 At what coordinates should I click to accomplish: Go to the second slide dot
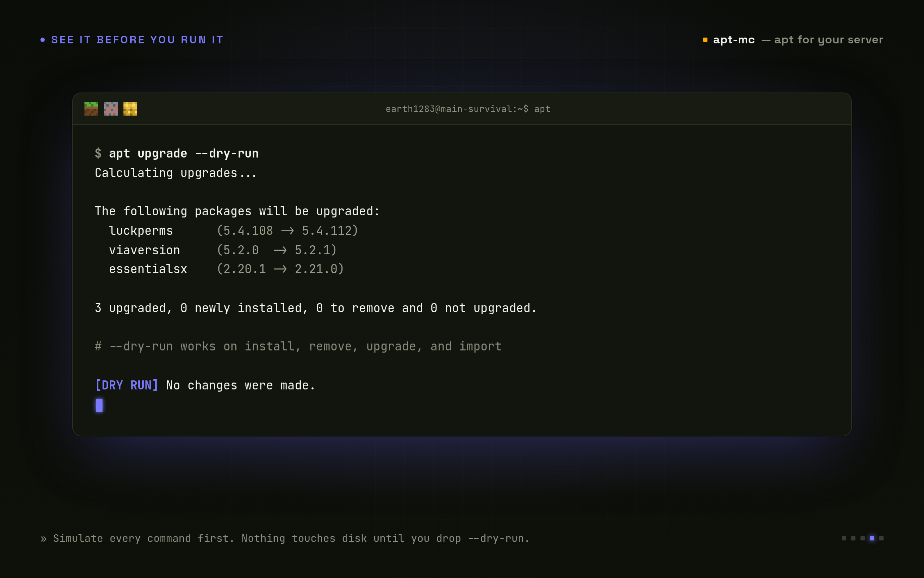[853, 538]
